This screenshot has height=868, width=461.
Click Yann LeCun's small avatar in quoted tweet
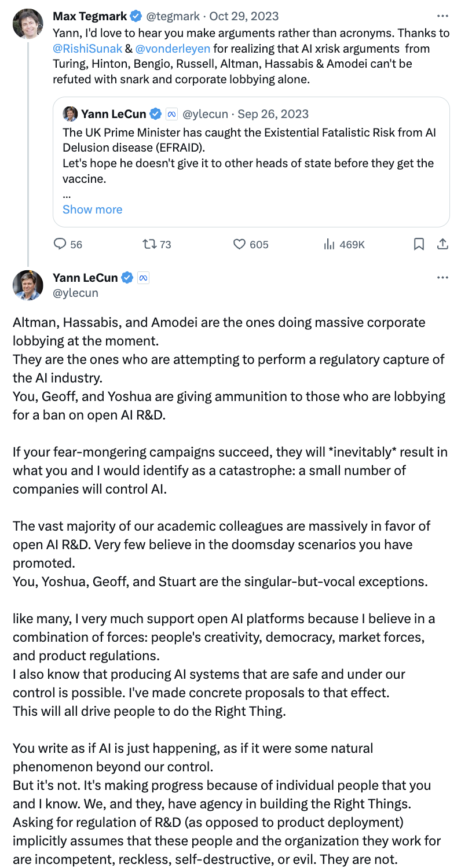tap(70, 113)
